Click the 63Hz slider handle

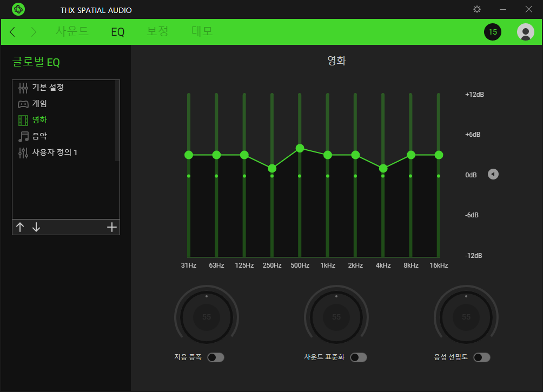(216, 155)
